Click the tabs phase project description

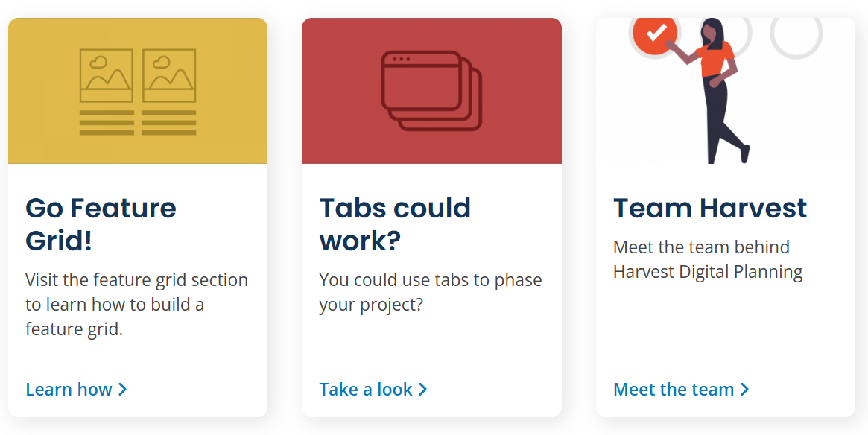(x=431, y=292)
